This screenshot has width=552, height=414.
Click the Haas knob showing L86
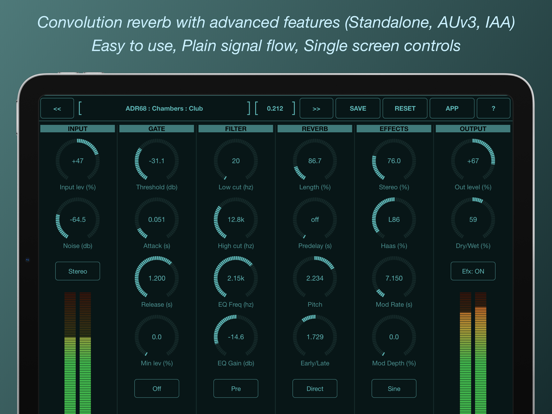[394, 219]
